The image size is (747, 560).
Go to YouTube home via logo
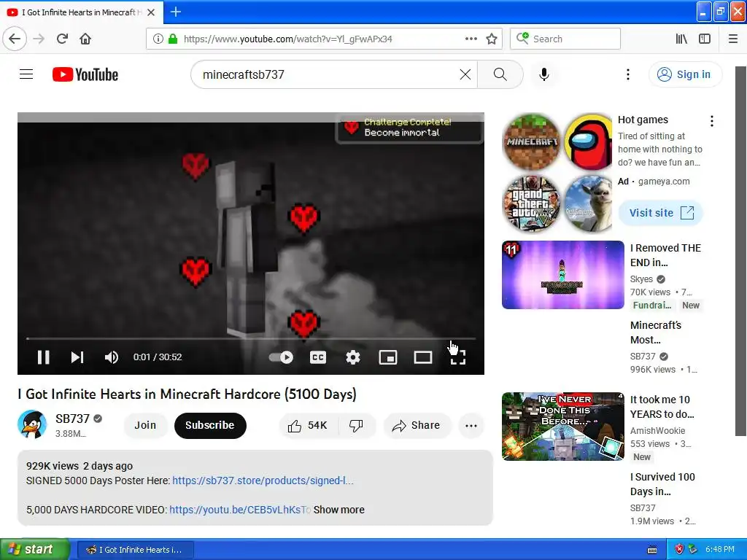[x=85, y=74]
